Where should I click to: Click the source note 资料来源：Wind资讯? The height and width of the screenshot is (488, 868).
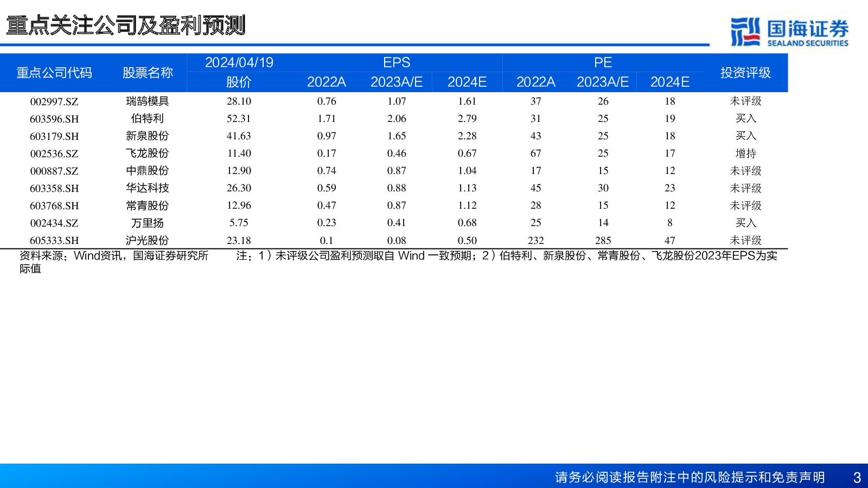pos(71,256)
